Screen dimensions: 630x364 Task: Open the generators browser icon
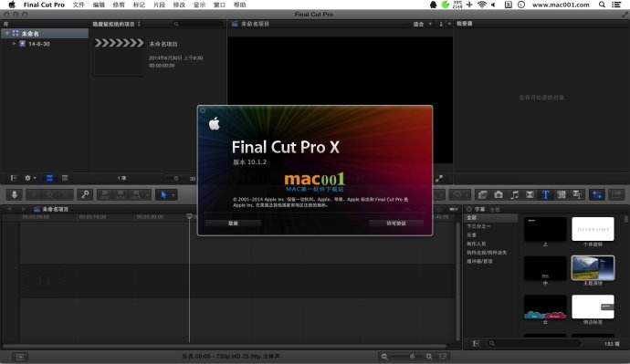pyautogui.click(x=562, y=195)
